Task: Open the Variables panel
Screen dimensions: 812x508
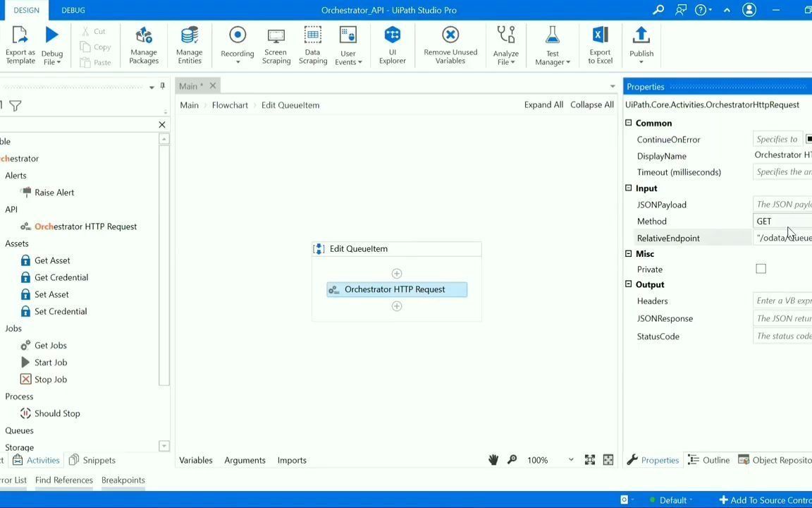Action: 196,460
